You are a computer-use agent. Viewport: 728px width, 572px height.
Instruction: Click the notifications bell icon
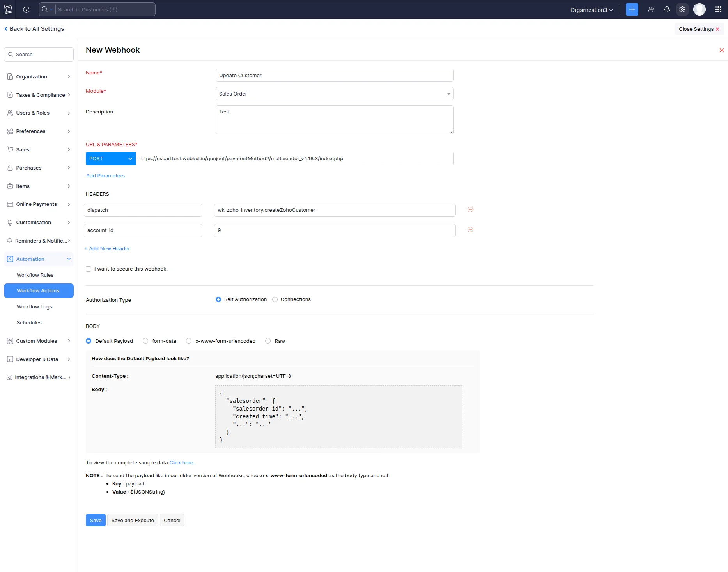(666, 9)
